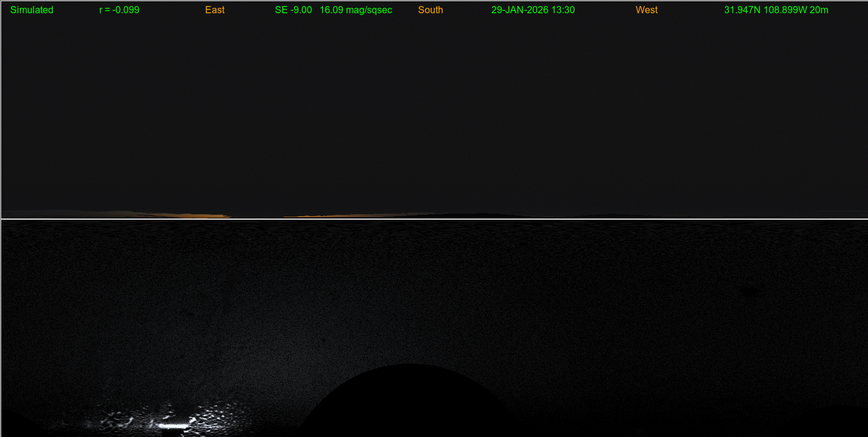Click the dark dome silhouette at bottom

409,403
